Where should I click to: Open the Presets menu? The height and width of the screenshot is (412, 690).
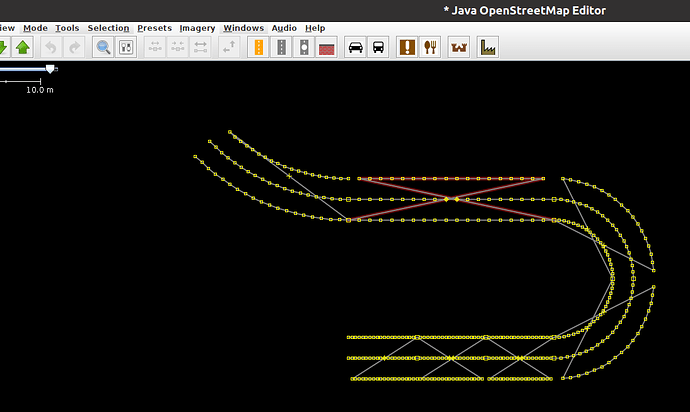coord(154,28)
